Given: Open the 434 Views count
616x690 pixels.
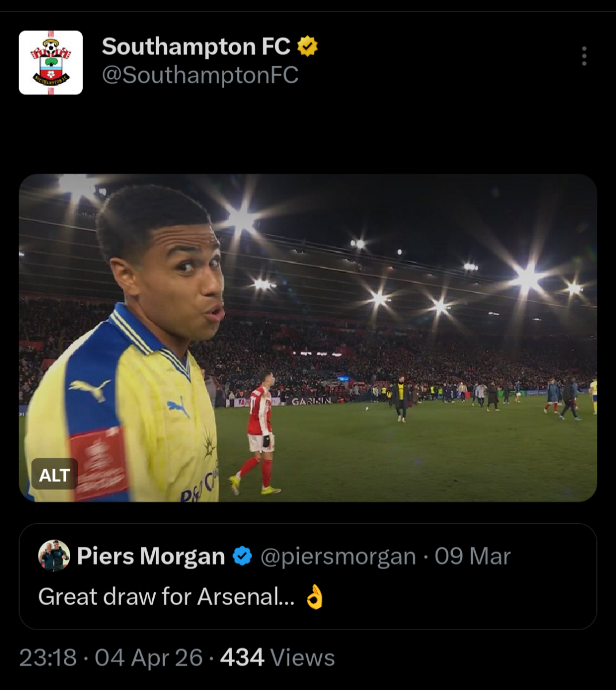Looking at the screenshot, I should (277, 658).
